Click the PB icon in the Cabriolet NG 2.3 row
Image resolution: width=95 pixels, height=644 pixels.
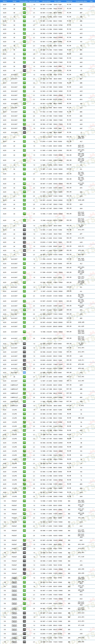[x=24, y=393]
